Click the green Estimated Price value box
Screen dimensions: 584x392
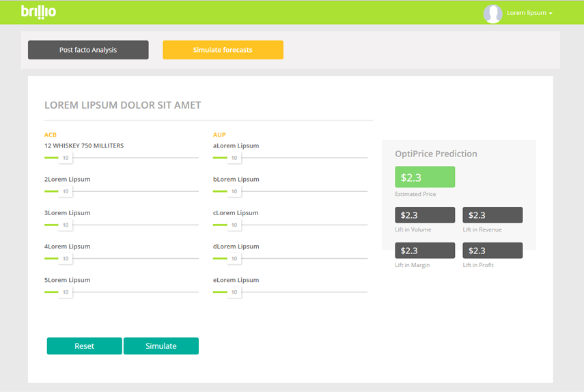pyautogui.click(x=425, y=178)
